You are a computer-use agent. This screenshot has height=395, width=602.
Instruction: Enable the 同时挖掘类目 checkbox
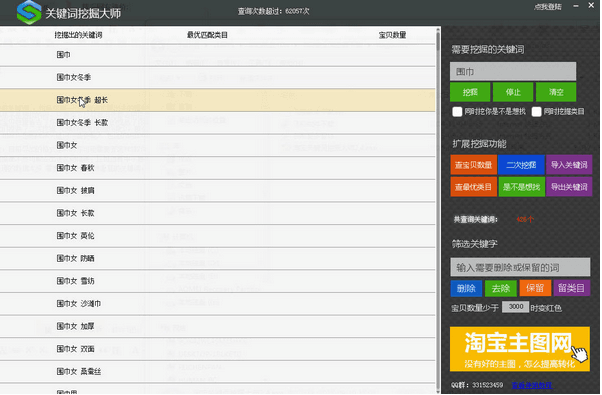(536, 112)
